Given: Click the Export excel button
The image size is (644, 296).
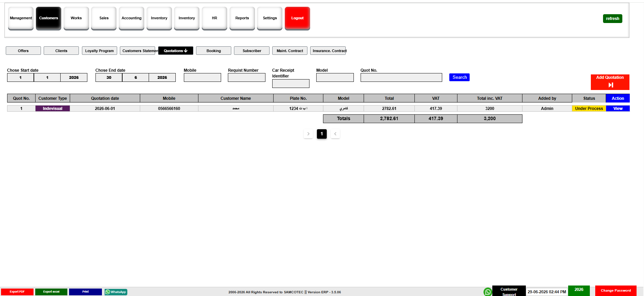Looking at the screenshot, I should click(x=51, y=292).
